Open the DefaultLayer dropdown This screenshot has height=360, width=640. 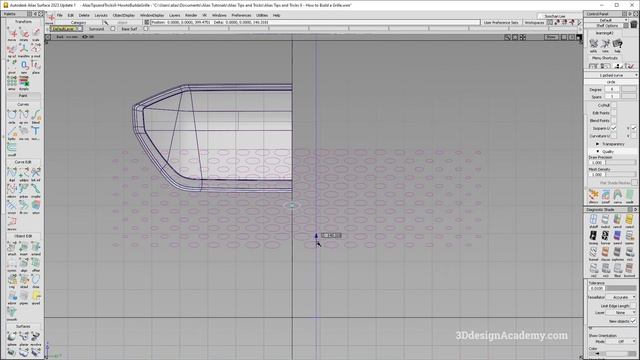point(66,29)
